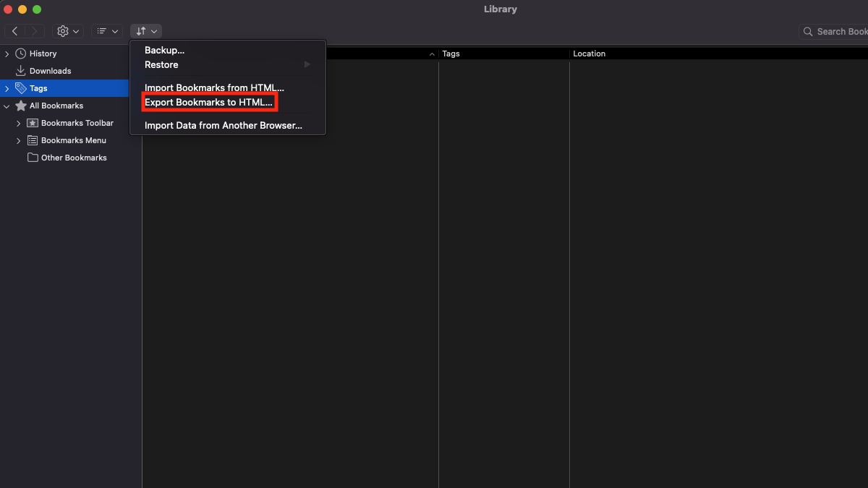Go forward with the right arrow button

coord(35,31)
